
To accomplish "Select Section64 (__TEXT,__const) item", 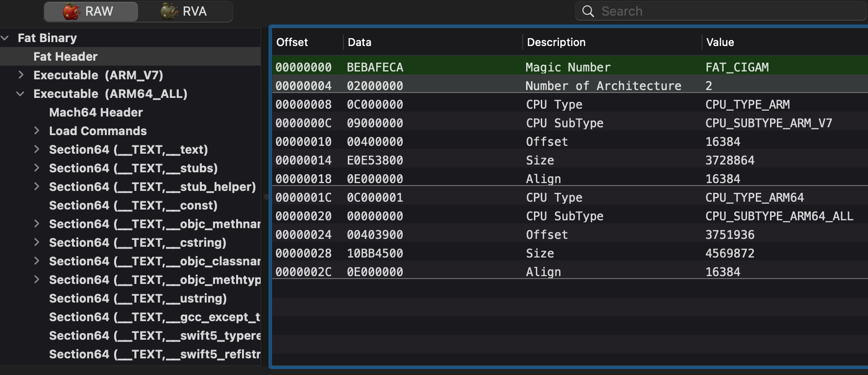I will point(133,205).
